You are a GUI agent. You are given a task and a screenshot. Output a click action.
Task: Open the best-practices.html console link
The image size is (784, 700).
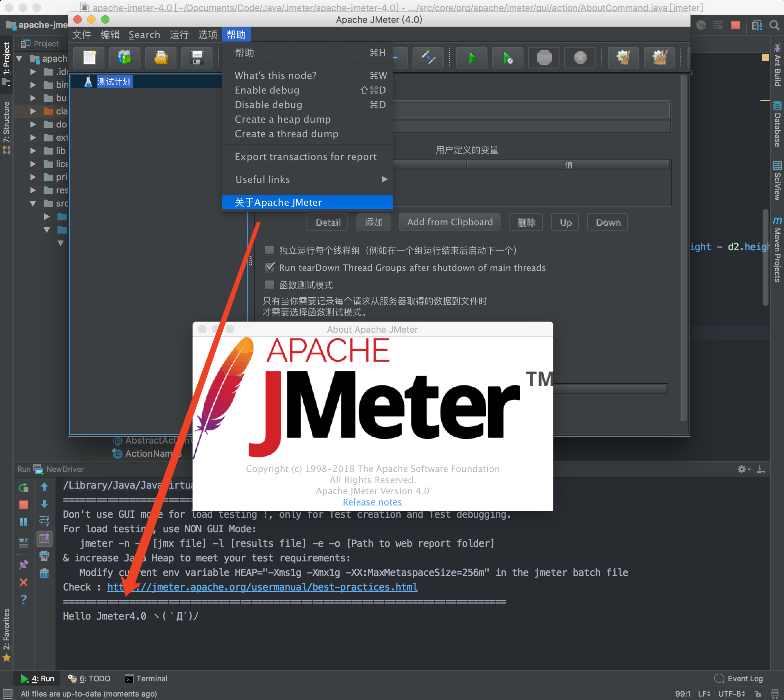tap(262, 587)
